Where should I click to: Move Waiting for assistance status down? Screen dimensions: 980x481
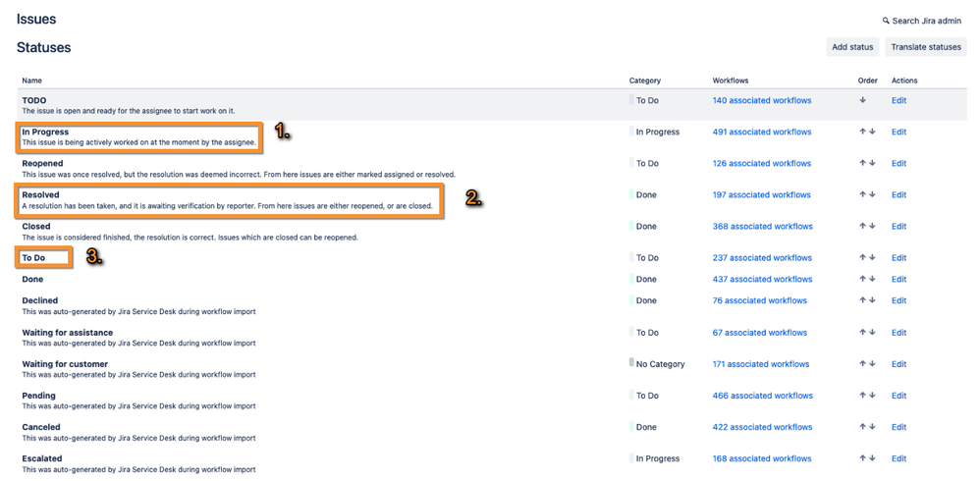click(872, 333)
